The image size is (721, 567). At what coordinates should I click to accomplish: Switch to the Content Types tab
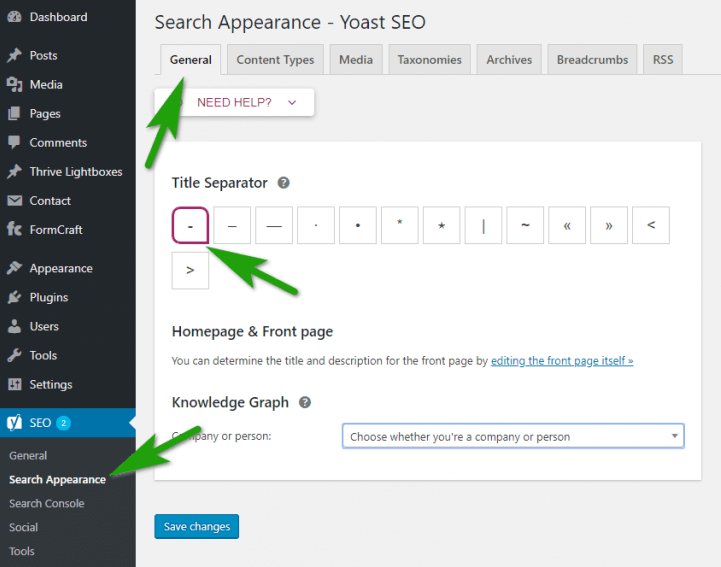(x=275, y=60)
